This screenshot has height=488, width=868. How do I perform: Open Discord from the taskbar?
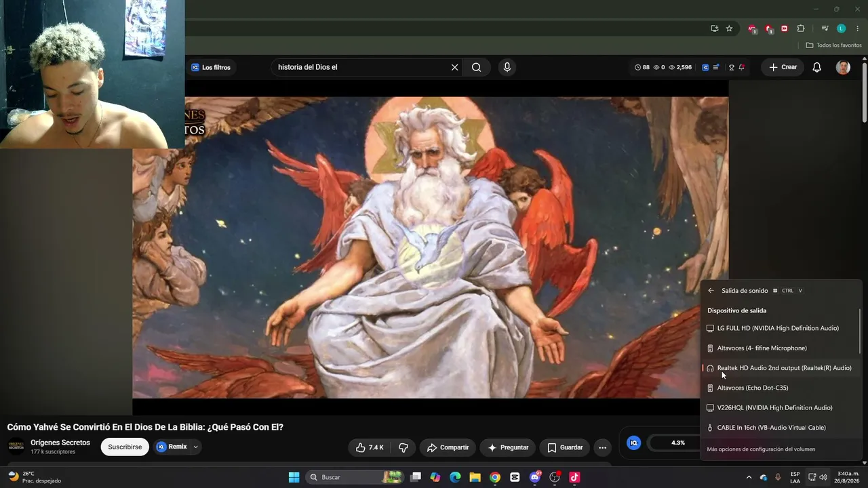535,477
